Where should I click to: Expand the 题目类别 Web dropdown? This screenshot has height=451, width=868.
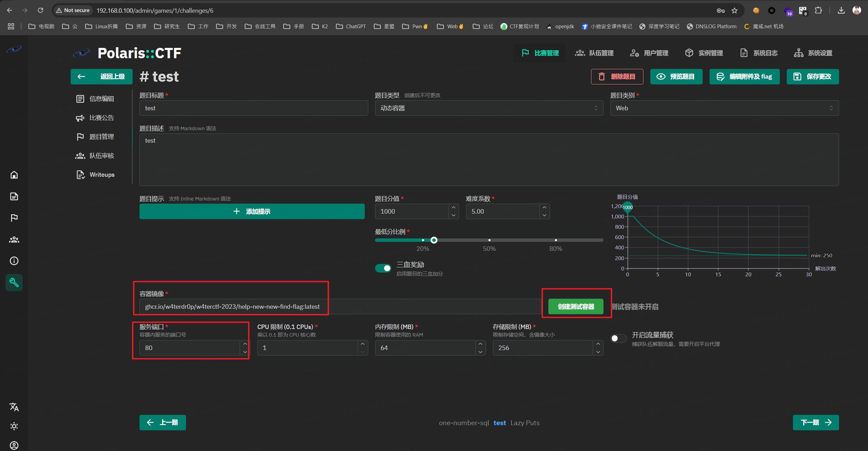click(x=724, y=108)
